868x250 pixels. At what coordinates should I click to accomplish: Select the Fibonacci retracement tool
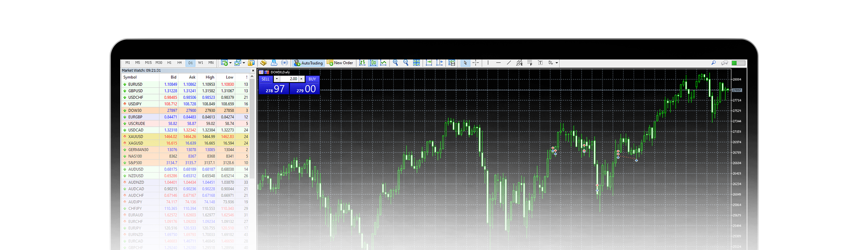click(530, 63)
